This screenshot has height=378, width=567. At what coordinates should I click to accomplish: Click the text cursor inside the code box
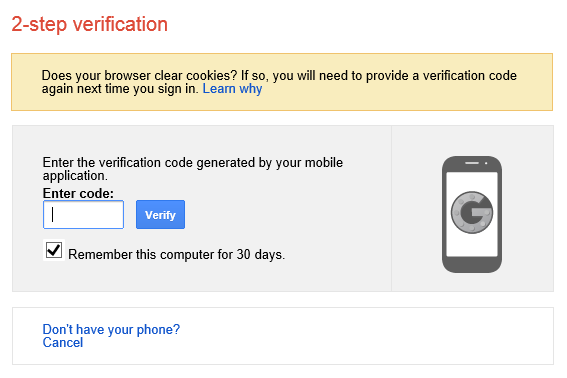click(x=53, y=215)
